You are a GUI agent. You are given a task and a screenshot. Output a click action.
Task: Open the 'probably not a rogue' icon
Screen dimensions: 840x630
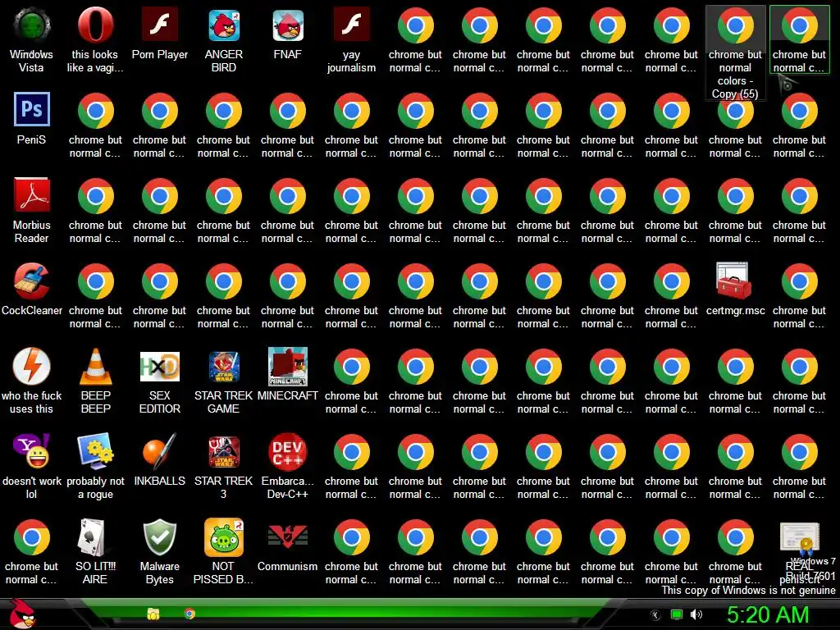pos(95,451)
